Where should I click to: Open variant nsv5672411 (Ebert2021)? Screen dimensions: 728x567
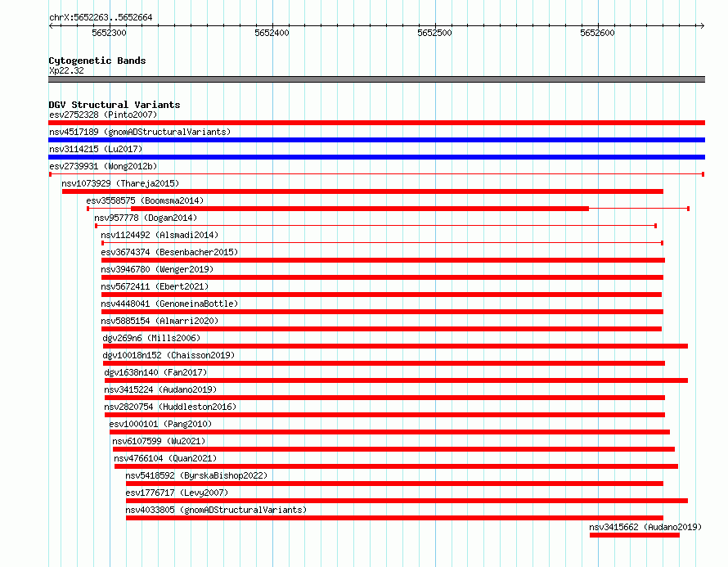click(x=155, y=286)
